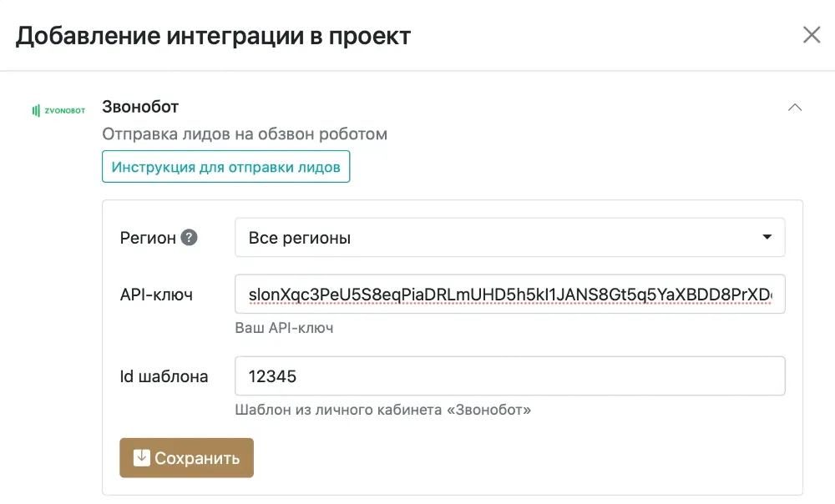The image size is (835, 504).
Task: Click the Id шаблона field label
Action: (x=164, y=376)
